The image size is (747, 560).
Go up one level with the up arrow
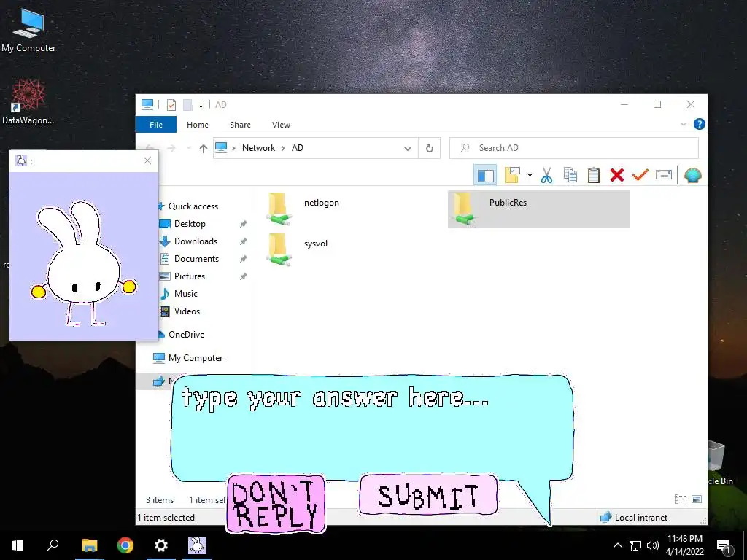(204, 148)
